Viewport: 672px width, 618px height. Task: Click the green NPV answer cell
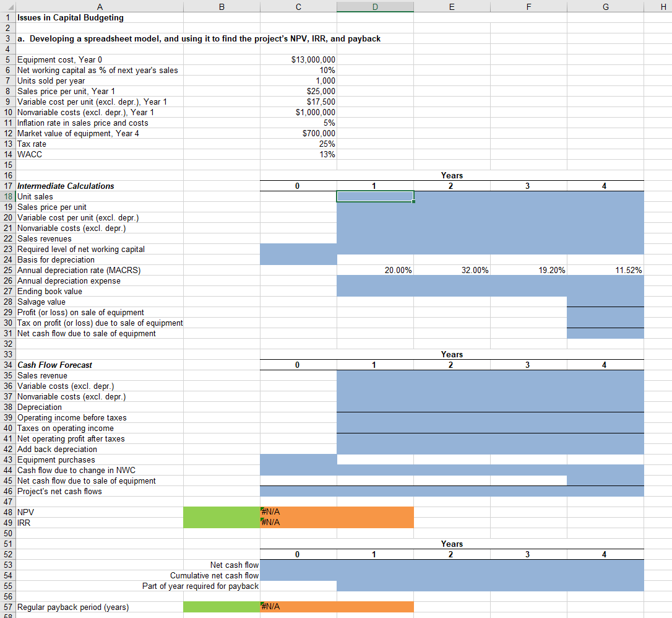(x=221, y=512)
